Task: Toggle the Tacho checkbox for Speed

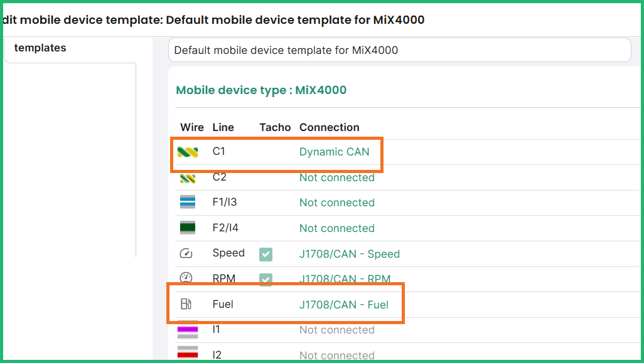Action: click(266, 255)
